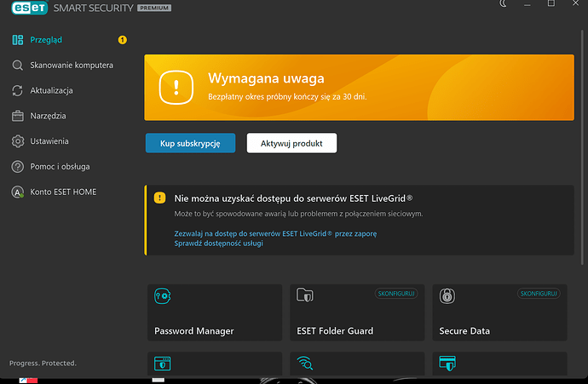Click the yellow warning icon by LiveGrid message
The image size is (588, 384).
pos(159,198)
